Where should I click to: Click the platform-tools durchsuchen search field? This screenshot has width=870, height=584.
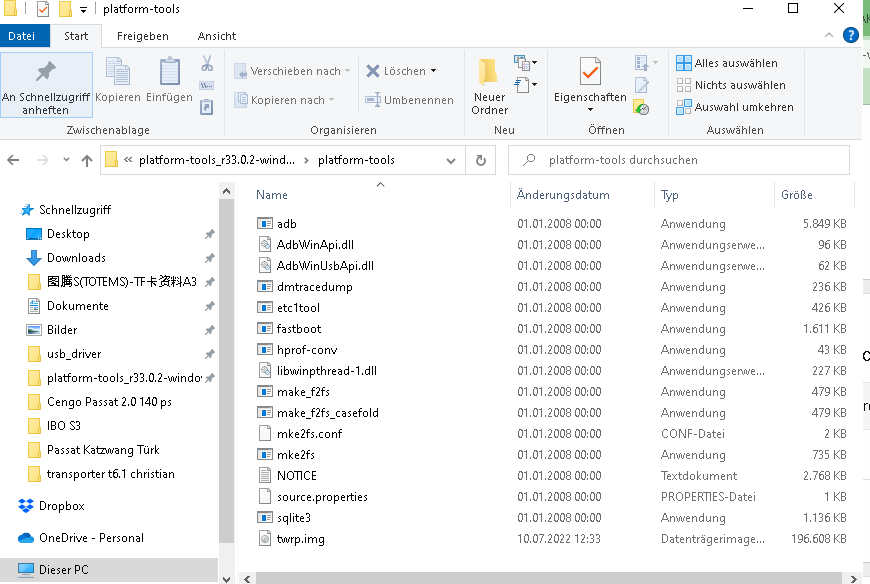[x=679, y=160]
